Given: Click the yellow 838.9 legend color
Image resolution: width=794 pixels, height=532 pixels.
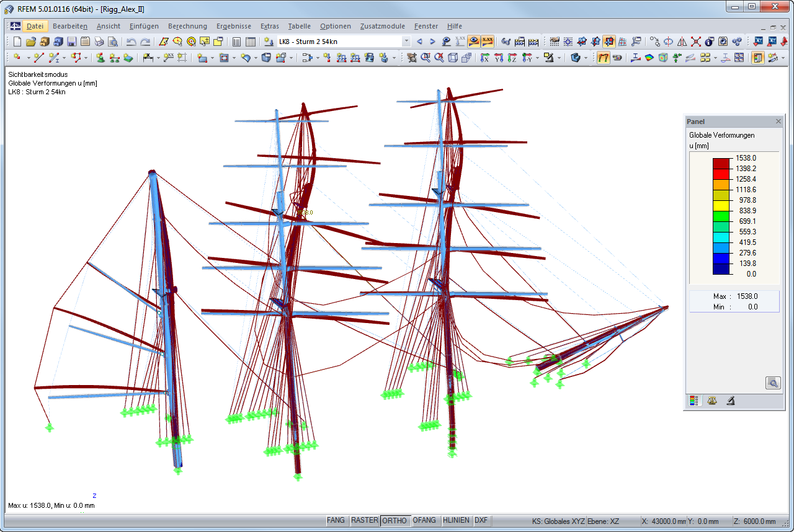Looking at the screenshot, I should (721, 205).
